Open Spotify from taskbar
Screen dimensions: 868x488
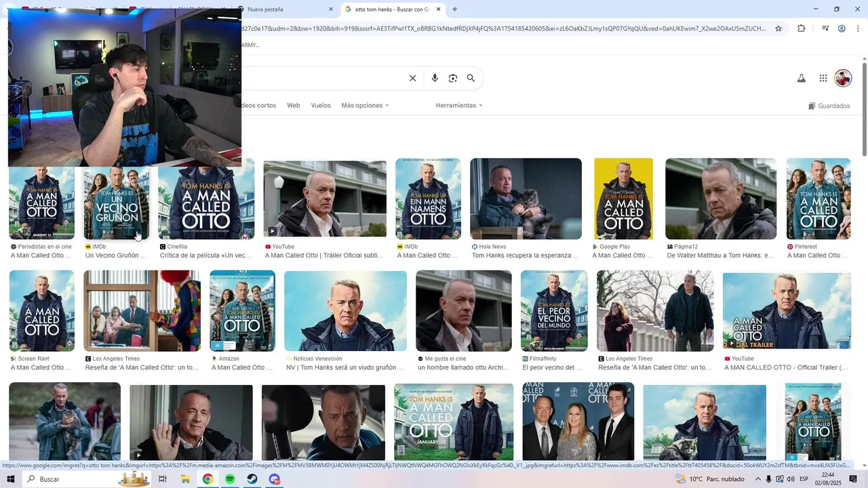[230, 479]
